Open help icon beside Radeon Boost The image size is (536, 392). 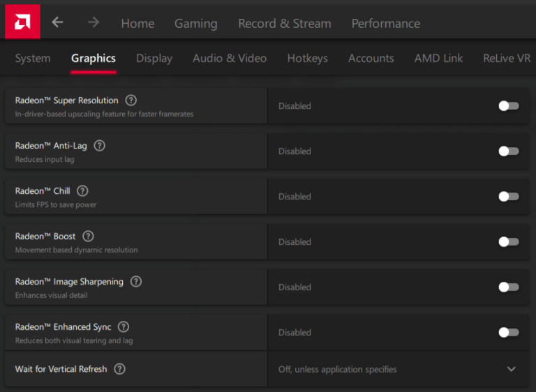[88, 236]
